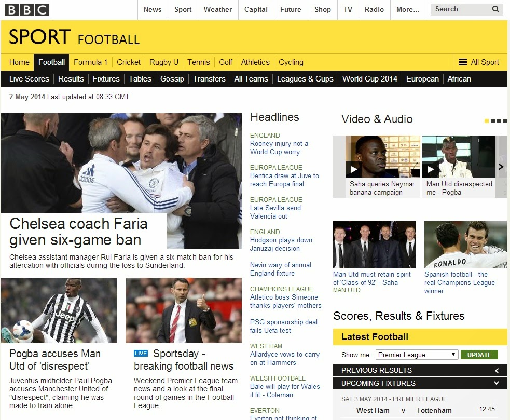
Task: Switch to the Golf tab
Action: 226,62
